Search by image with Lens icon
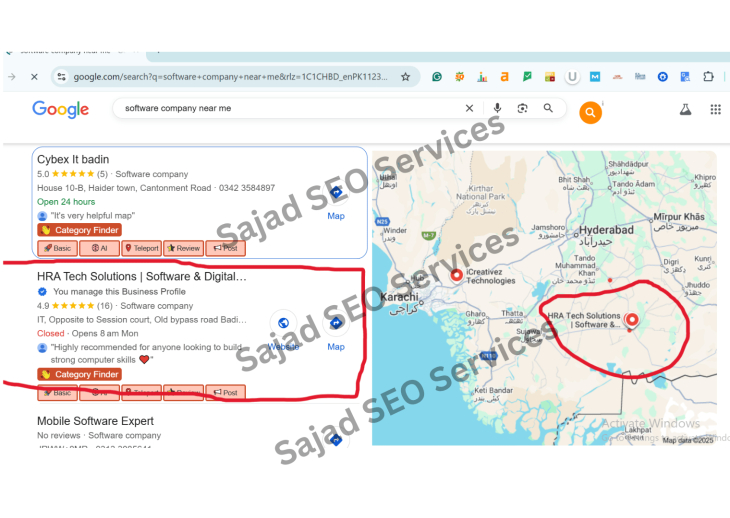Screen dimensions: 730x518 click(522, 108)
